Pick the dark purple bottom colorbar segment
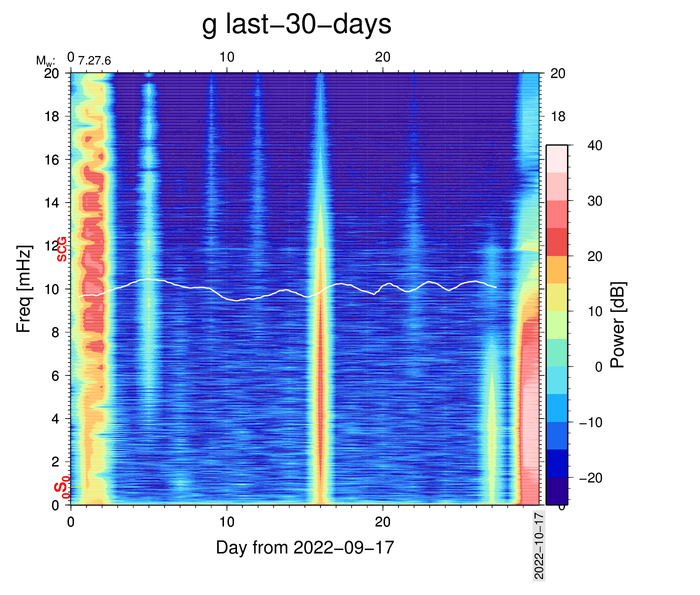The height and width of the screenshot is (595, 700). [556, 491]
